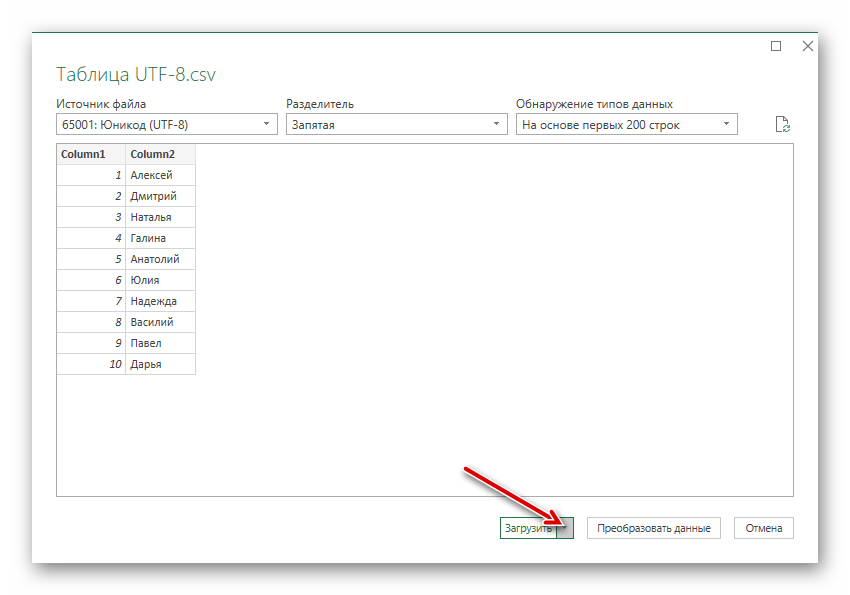Click the refresh preview document icon
This screenshot has width=850, height=595.
[x=783, y=124]
